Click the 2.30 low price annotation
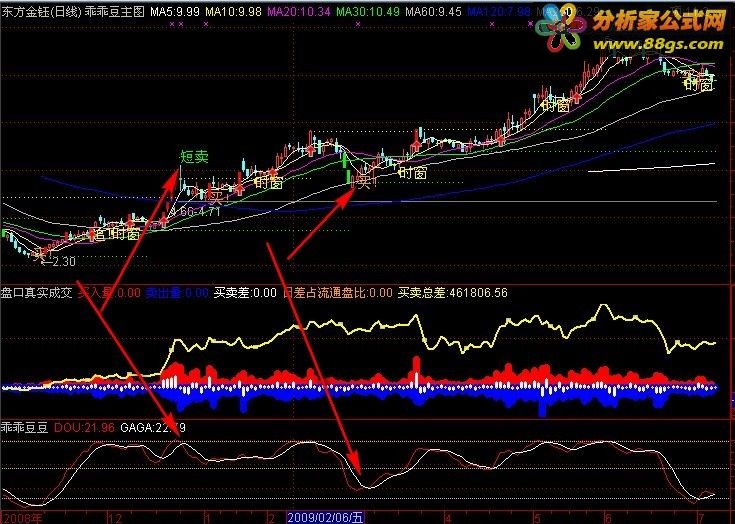 (64, 262)
